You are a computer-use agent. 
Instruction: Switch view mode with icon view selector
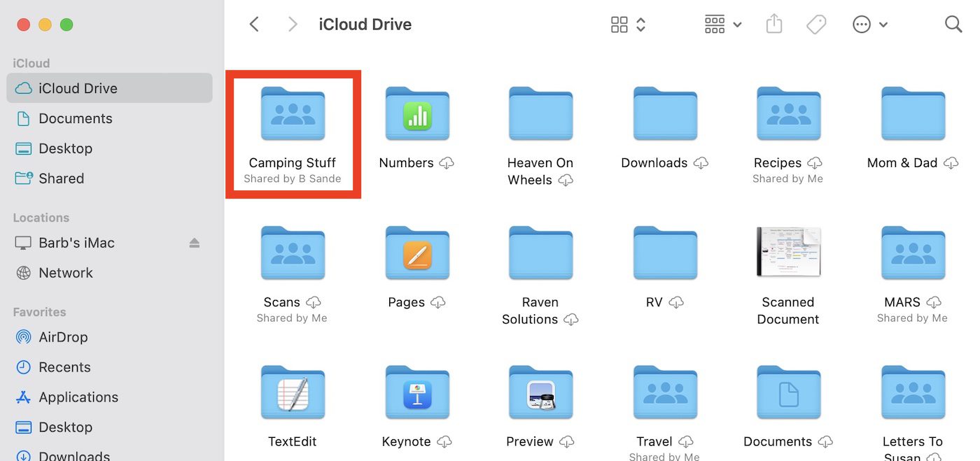pos(628,24)
